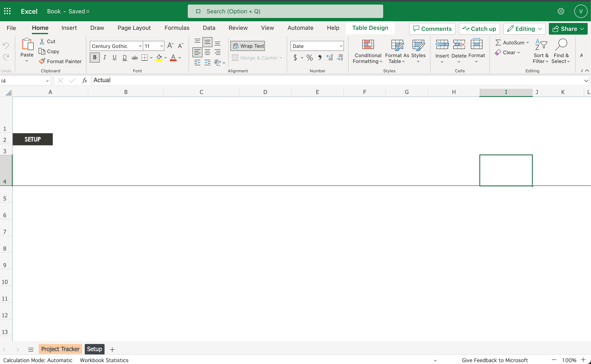591x364 pixels.
Task: Open Conditional Formatting
Action: (368, 51)
